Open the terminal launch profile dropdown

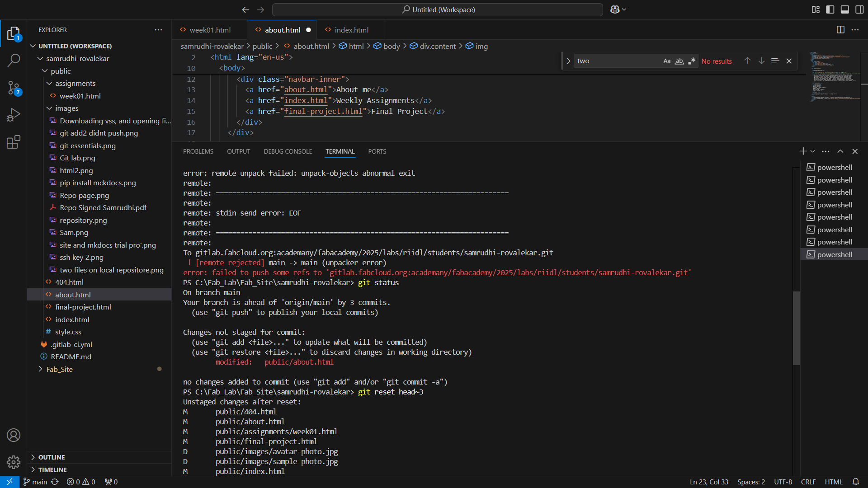click(x=812, y=151)
